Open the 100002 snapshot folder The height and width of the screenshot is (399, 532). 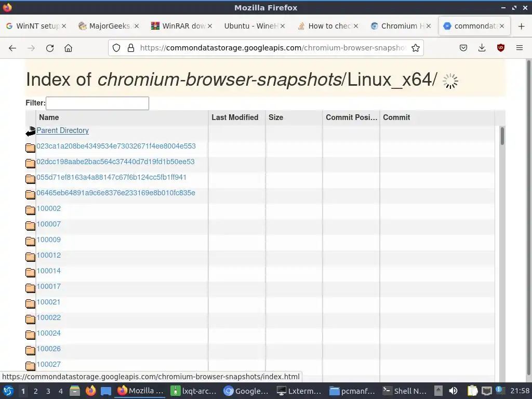tap(48, 209)
